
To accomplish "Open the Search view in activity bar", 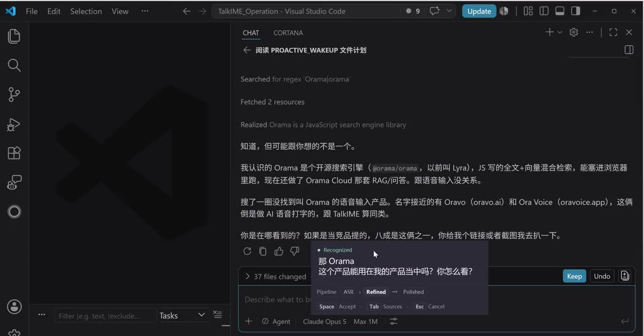I will point(14,65).
